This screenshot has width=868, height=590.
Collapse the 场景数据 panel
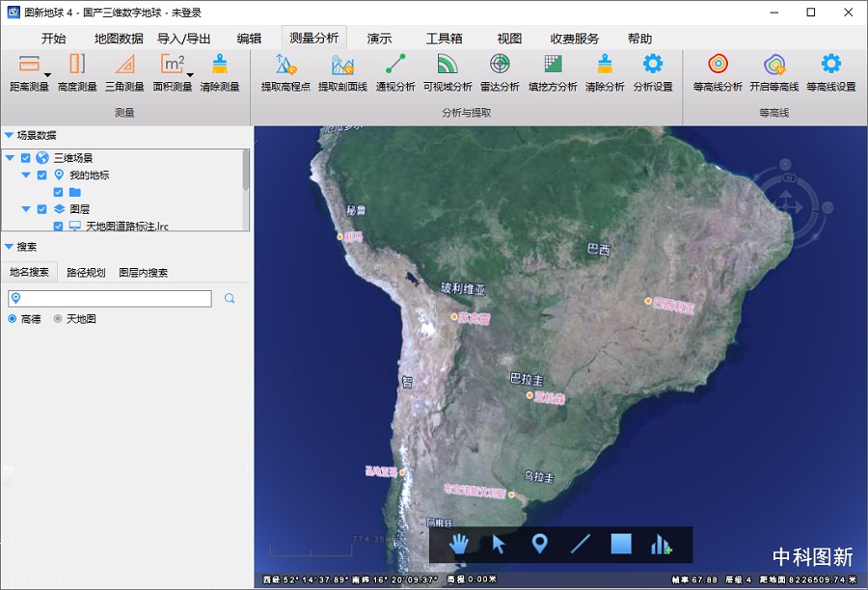pos(9,136)
